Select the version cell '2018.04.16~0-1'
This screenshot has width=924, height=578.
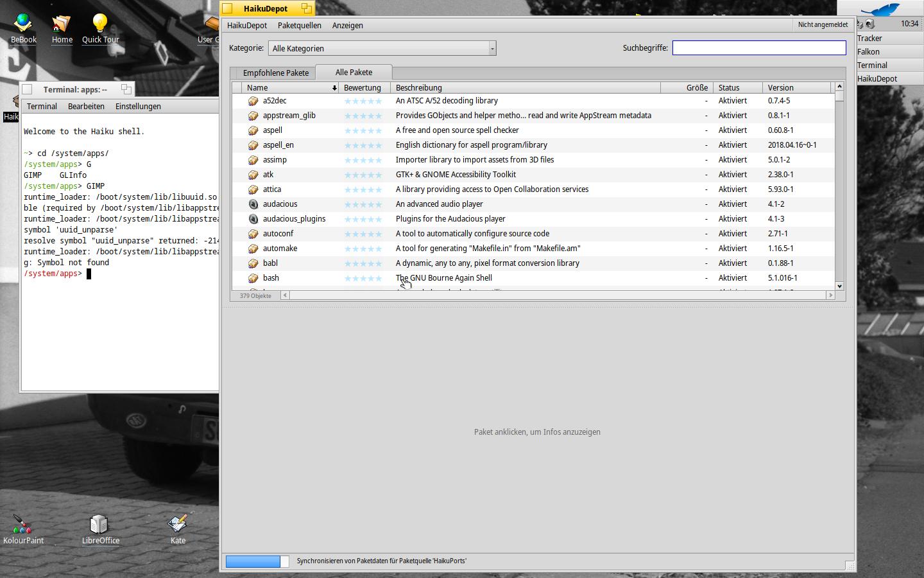coord(792,145)
